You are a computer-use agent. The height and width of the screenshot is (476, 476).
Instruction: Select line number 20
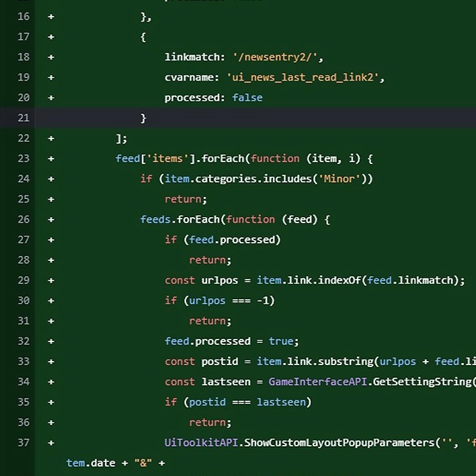(24, 97)
